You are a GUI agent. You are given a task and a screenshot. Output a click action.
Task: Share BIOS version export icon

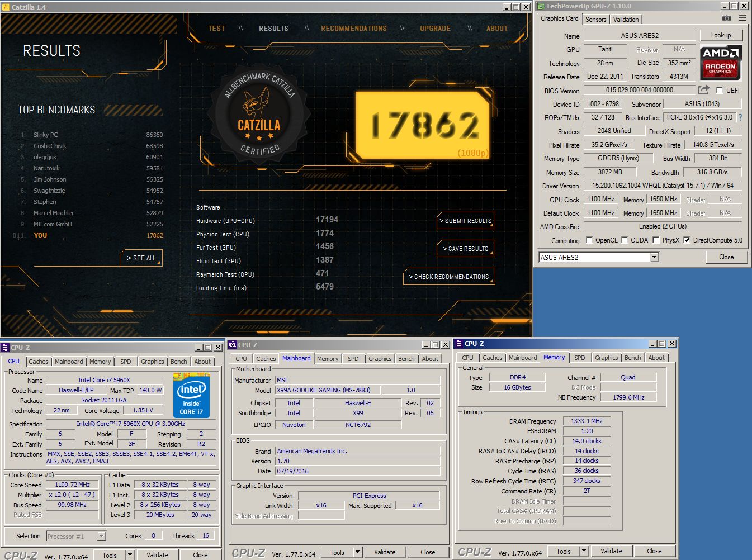pyautogui.click(x=703, y=90)
